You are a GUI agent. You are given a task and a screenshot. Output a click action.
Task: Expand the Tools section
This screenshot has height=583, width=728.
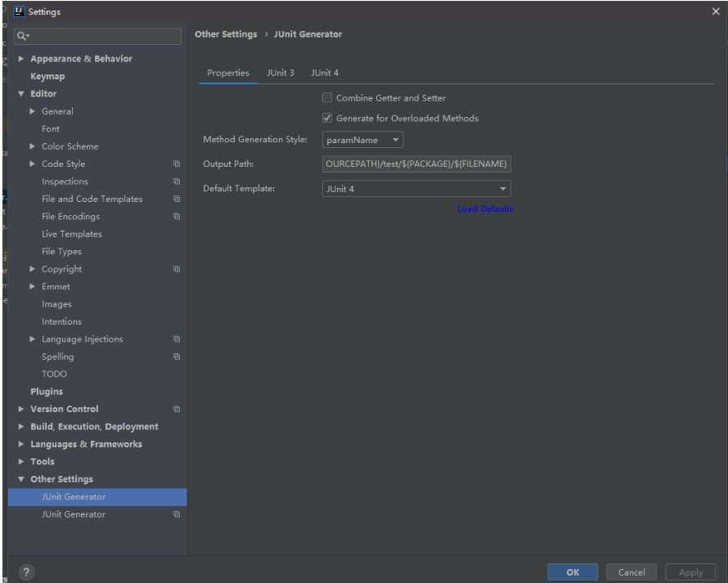pyautogui.click(x=21, y=461)
